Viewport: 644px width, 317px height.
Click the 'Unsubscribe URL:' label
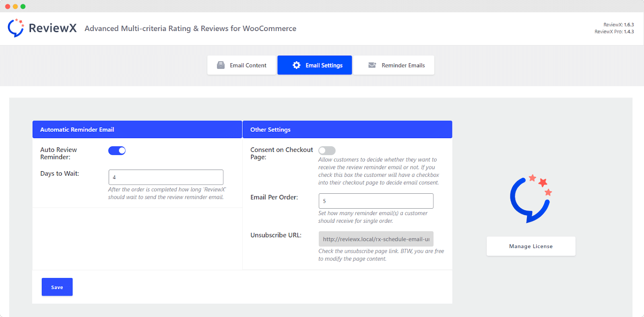(276, 235)
